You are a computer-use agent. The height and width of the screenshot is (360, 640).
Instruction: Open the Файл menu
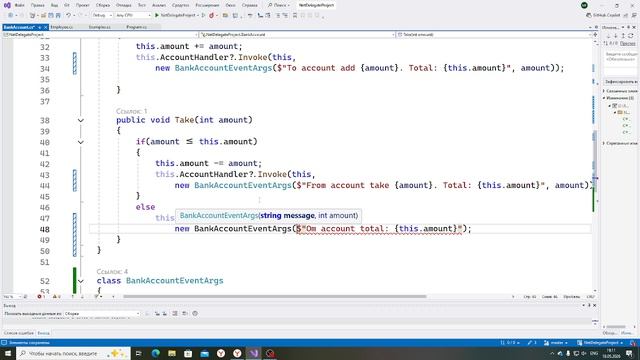[x=19, y=5]
